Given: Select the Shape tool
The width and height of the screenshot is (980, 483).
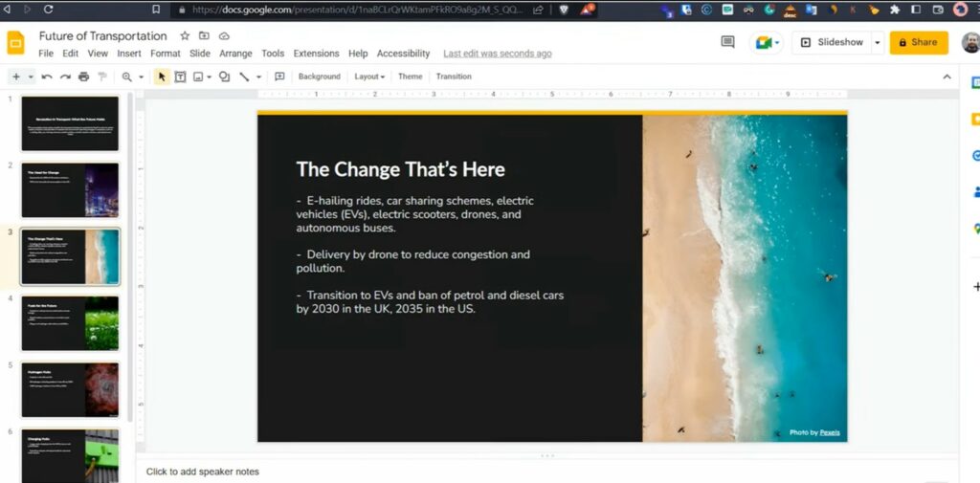Looking at the screenshot, I should point(224,77).
